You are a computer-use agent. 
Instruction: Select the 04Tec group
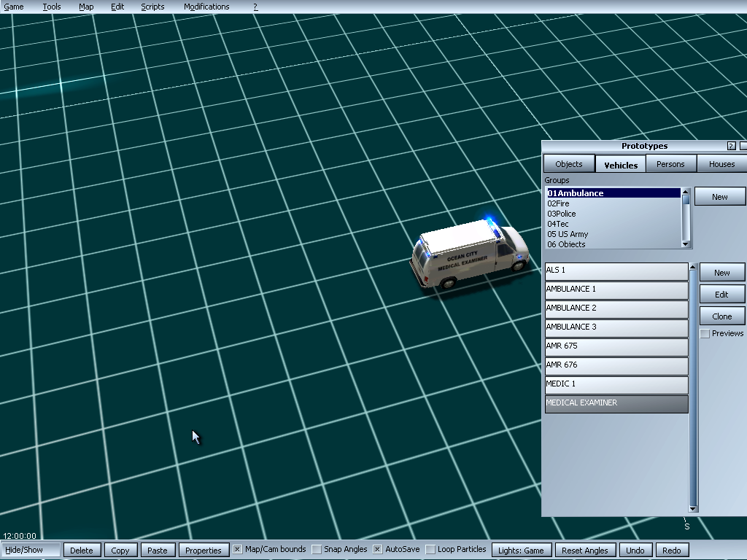614,224
